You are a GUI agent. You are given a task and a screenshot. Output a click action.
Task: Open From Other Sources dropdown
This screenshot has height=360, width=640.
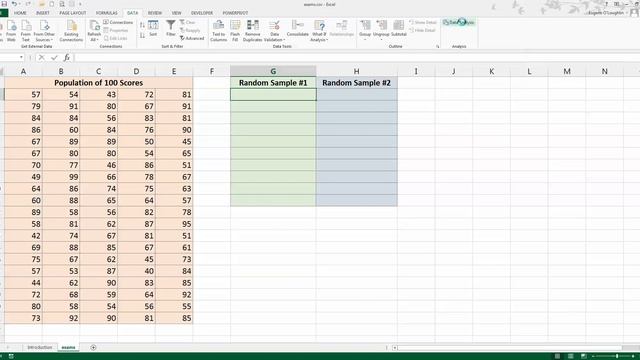(44, 31)
